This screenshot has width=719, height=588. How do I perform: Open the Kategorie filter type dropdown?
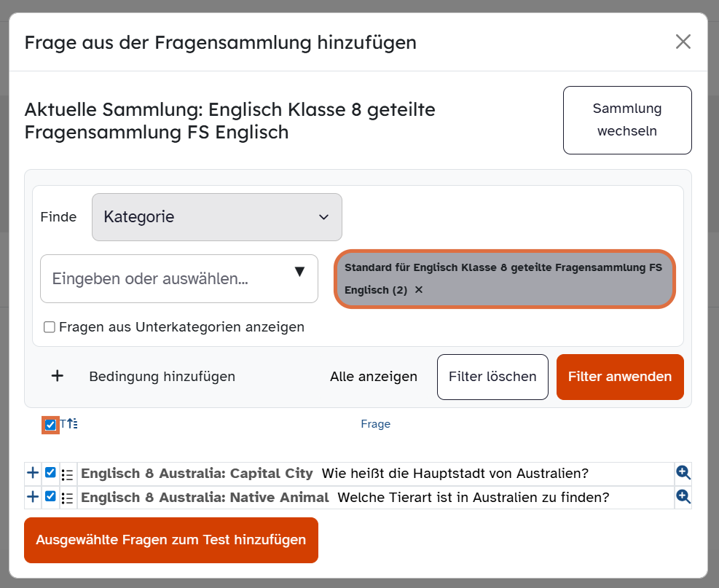point(216,216)
